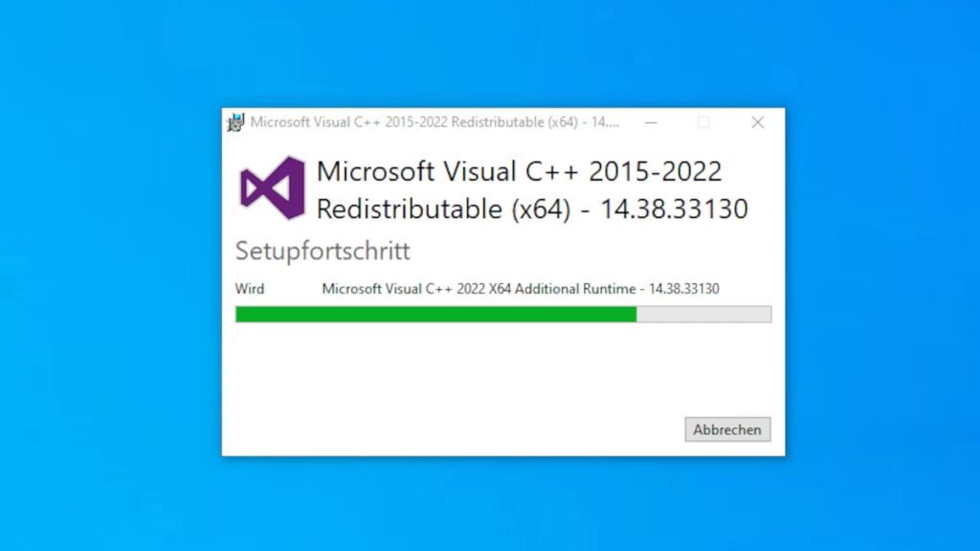Click the unfilled grey part of progress bar
This screenshot has height=551, width=980.
703,314
